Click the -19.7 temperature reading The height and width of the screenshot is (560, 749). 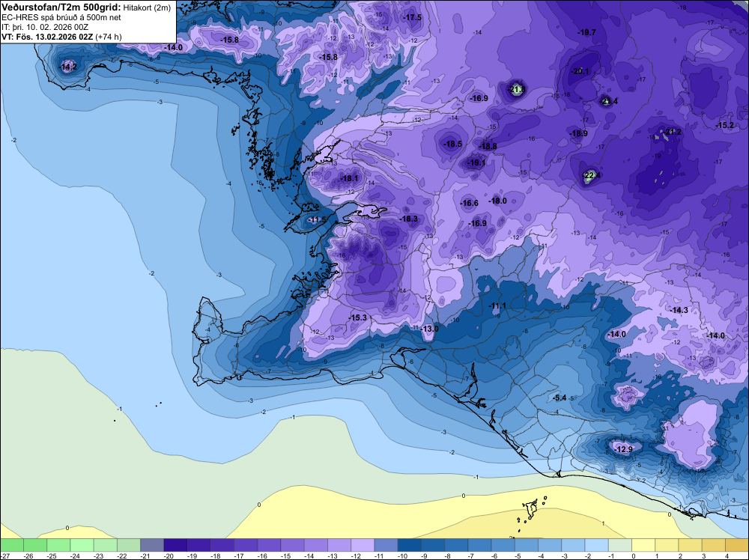tap(586, 32)
